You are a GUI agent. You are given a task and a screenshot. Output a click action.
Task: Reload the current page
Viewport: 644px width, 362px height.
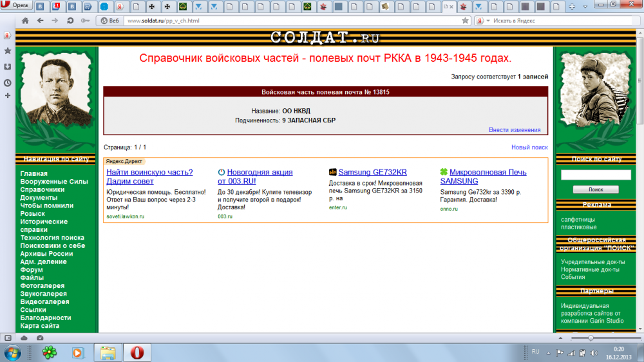pos(70,21)
